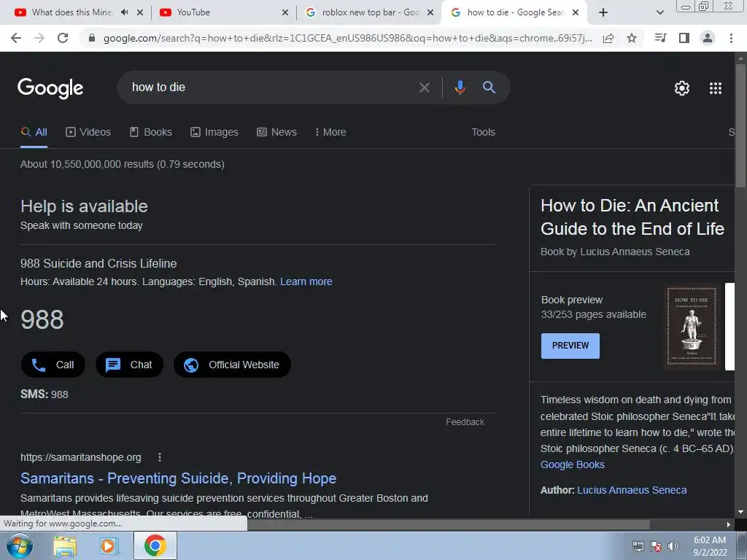Click the vertical scrollbar thumb
The height and width of the screenshot is (560, 747).
click(x=741, y=126)
